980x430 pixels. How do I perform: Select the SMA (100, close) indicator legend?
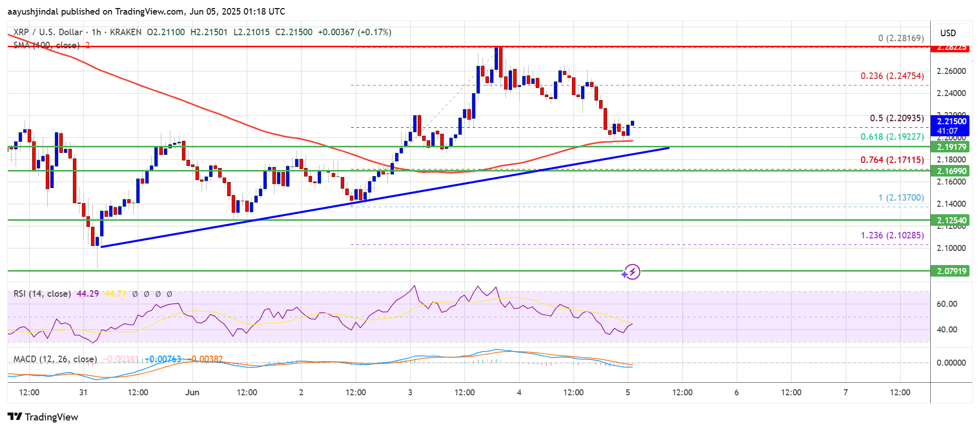[x=46, y=45]
